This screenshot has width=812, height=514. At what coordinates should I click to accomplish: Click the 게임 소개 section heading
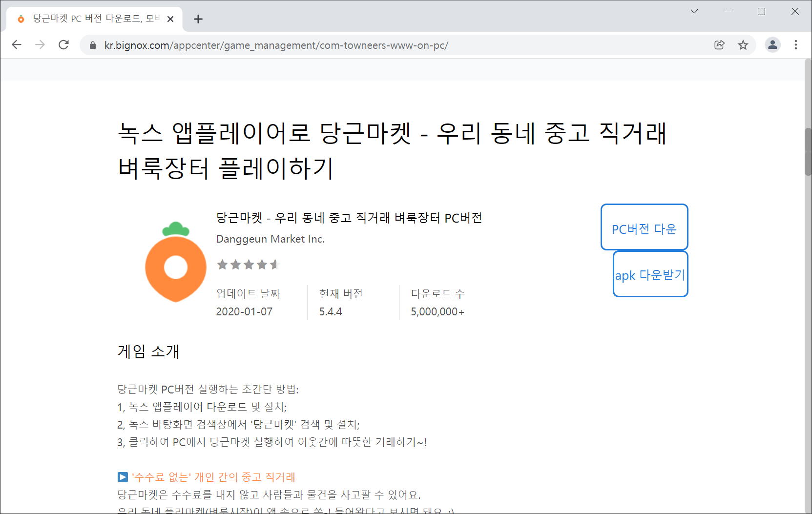tap(148, 351)
